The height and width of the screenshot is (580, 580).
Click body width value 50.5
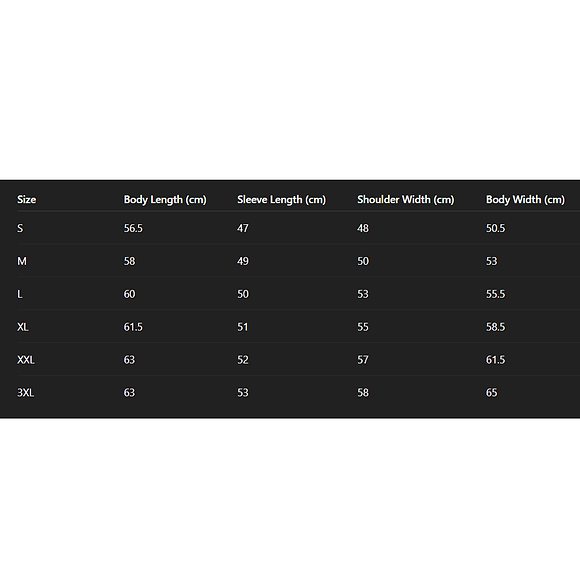(x=495, y=228)
